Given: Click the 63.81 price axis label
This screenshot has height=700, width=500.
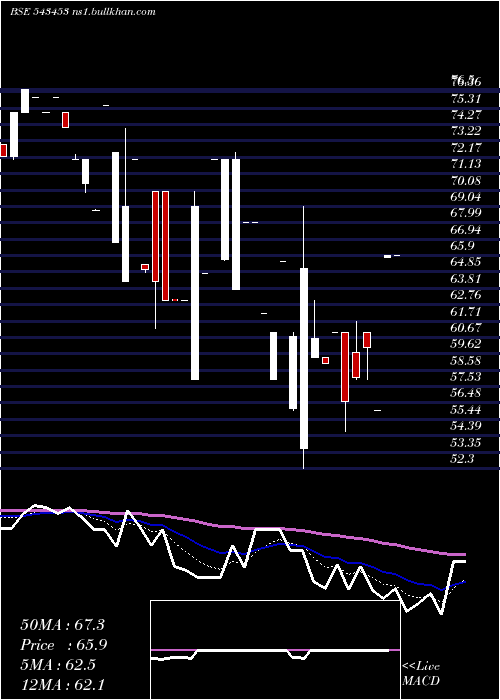Looking at the screenshot, I should (466, 279).
